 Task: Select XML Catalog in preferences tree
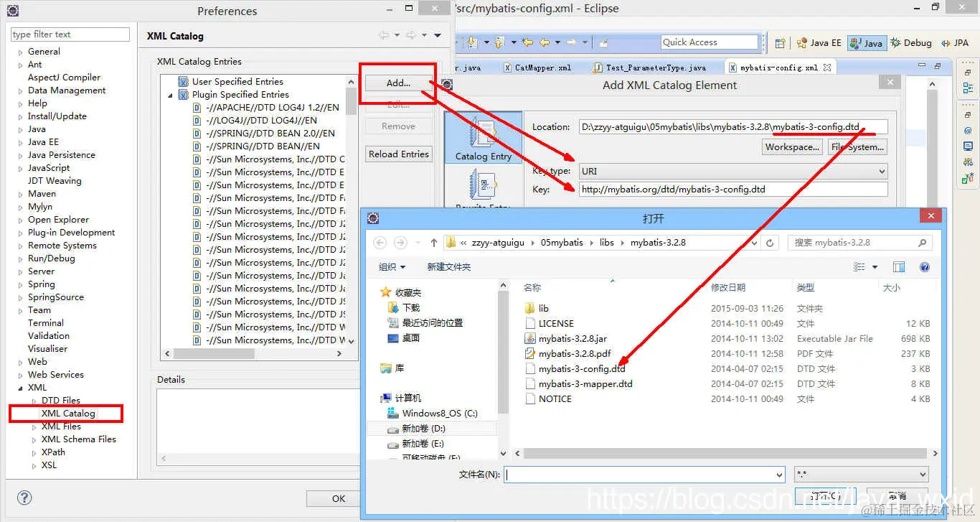click(68, 414)
